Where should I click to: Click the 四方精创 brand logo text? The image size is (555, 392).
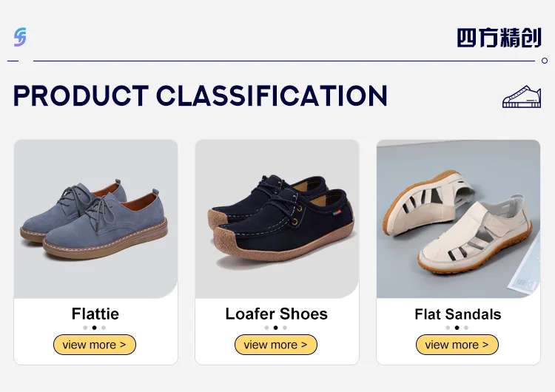coord(499,38)
